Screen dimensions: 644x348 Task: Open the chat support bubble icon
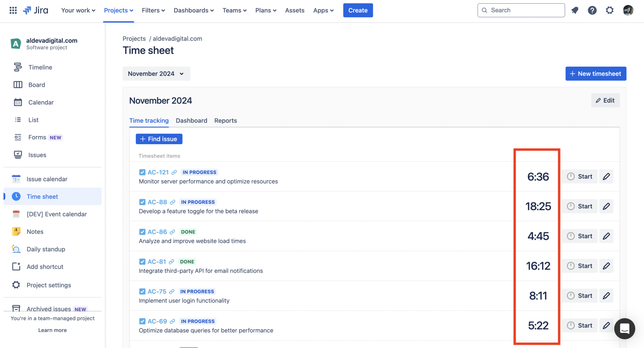[x=625, y=329]
